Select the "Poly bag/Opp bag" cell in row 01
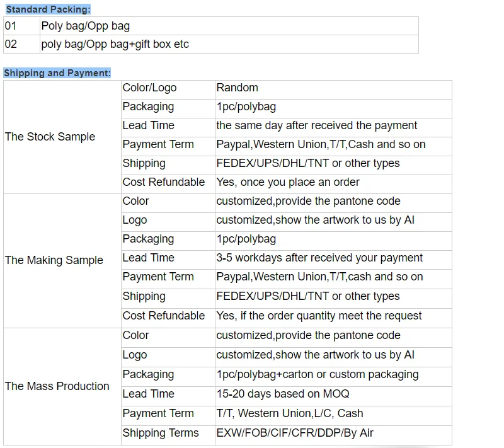This screenshot has width=504, height=448. [86, 26]
